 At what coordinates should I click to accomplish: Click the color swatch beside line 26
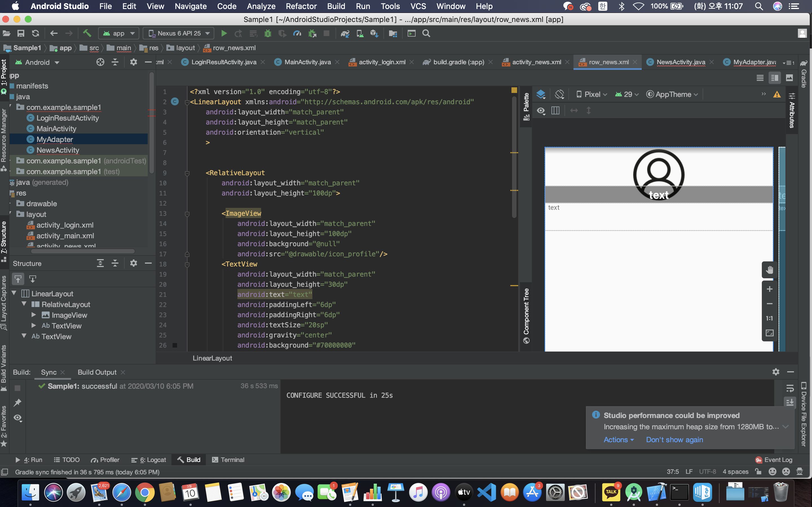(175, 345)
